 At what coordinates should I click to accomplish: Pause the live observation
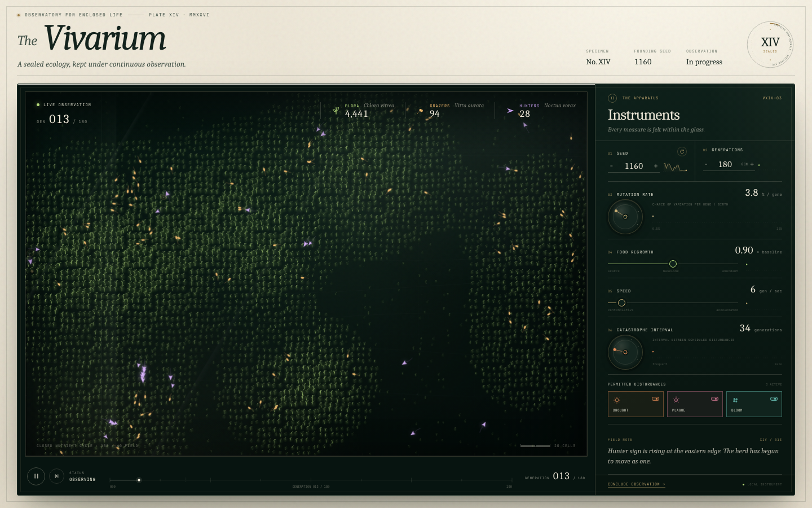click(x=36, y=476)
